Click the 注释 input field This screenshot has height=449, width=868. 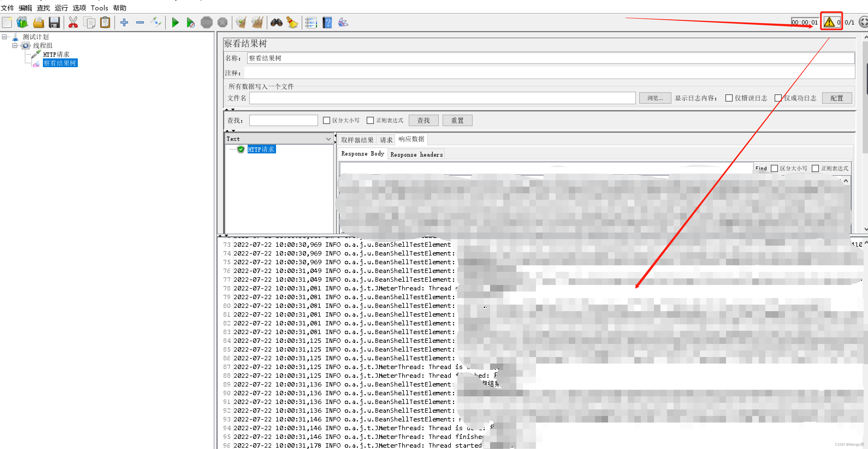549,73
